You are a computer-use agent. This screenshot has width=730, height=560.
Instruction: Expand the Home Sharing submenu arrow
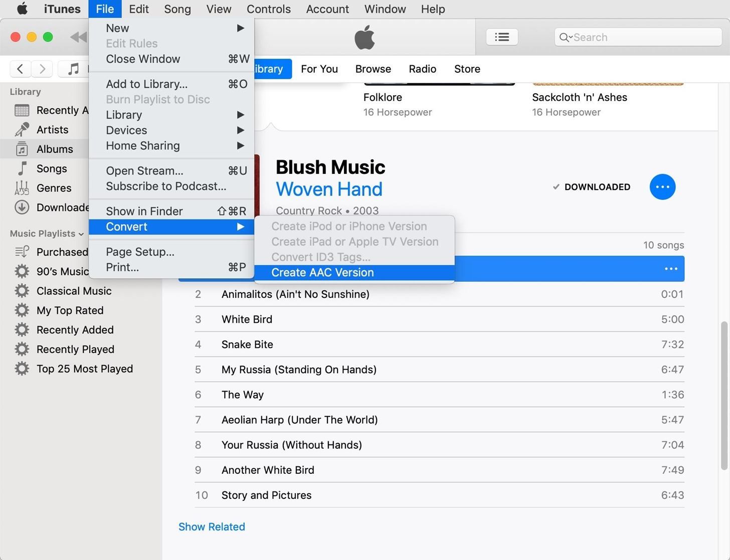[x=241, y=146]
